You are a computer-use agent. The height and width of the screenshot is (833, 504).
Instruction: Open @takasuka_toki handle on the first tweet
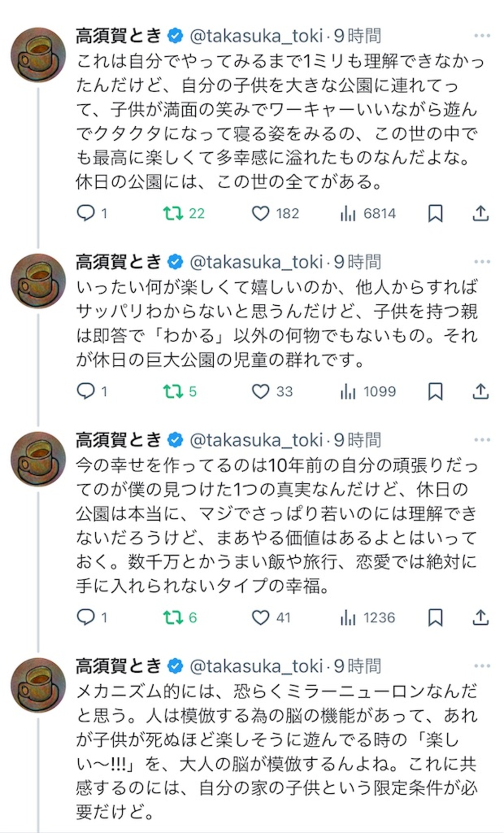point(256,36)
